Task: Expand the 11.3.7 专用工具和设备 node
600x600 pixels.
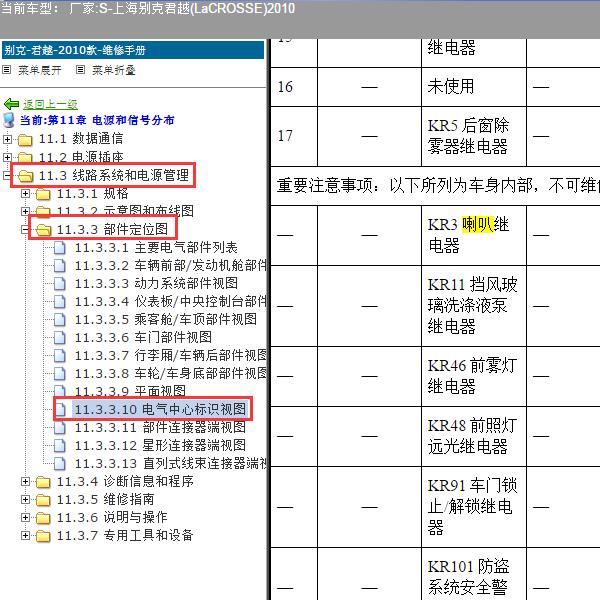Action: pyautogui.click(x=25, y=535)
